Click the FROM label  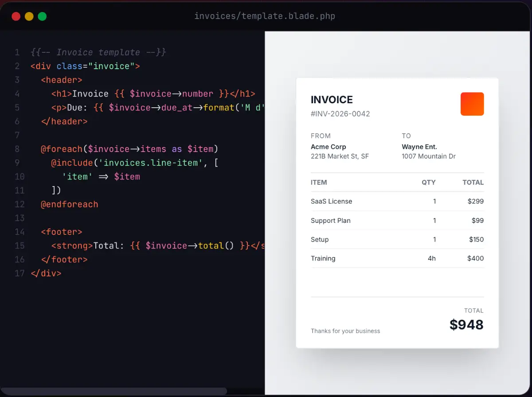(x=321, y=136)
